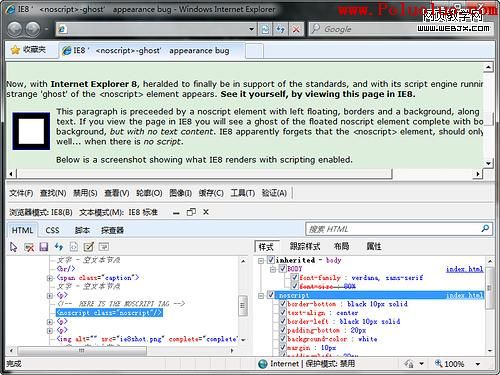The width and height of the screenshot is (500, 375).
Task: Click the protected mode security icon in status bar
Action: point(409,364)
